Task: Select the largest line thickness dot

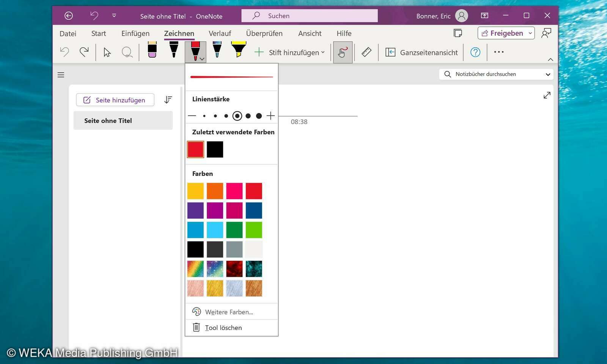Action: (259, 116)
